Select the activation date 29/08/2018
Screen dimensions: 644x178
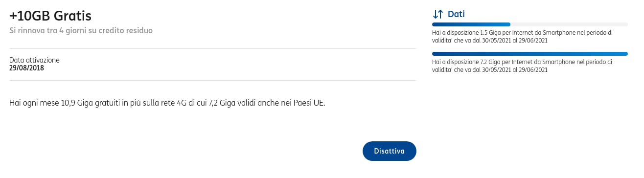tap(27, 68)
